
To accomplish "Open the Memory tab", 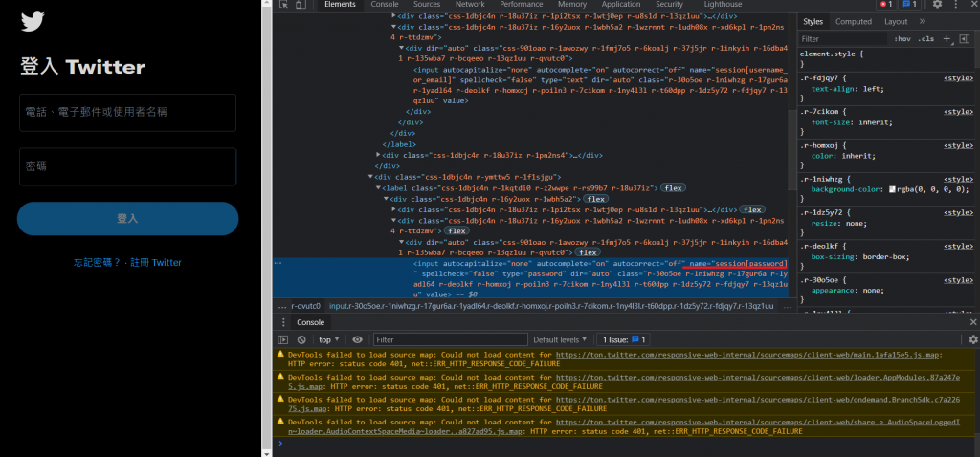I will click(x=572, y=5).
